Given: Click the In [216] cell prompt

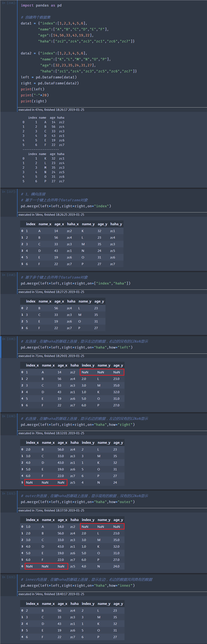Looking at the screenshot, I should click(x=9, y=2).
